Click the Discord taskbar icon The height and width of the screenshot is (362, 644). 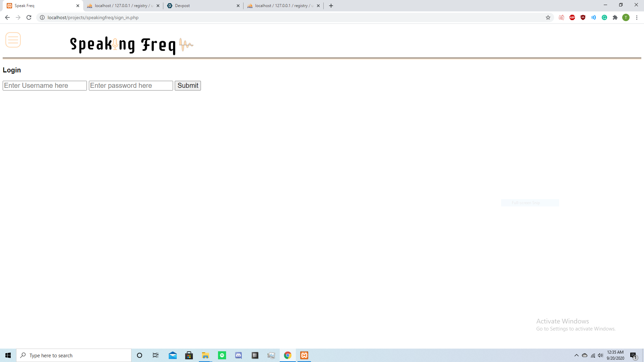[x=238, y=355]
